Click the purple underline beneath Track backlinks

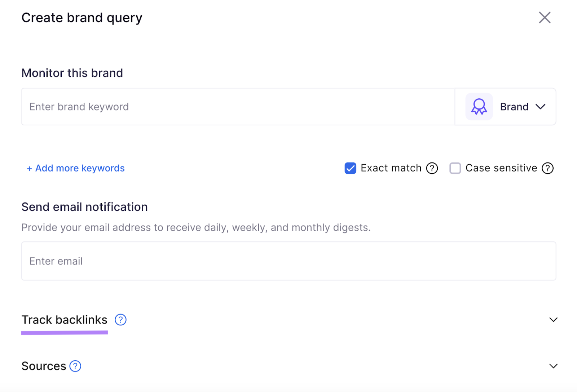[64, 332]
